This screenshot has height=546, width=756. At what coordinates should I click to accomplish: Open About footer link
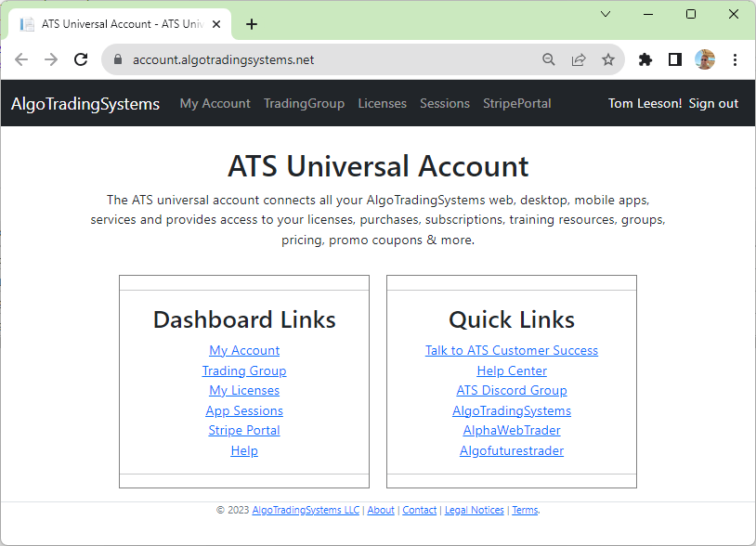(381, 510)
